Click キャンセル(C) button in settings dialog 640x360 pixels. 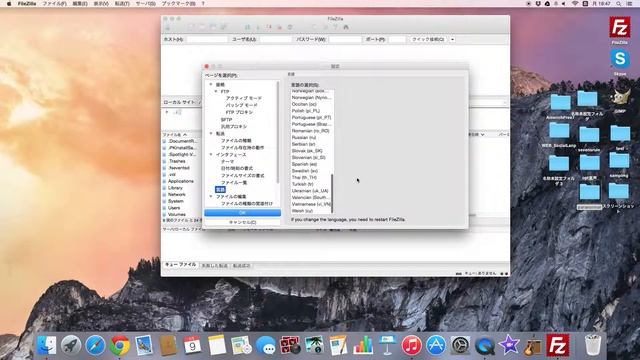(242, 222)
